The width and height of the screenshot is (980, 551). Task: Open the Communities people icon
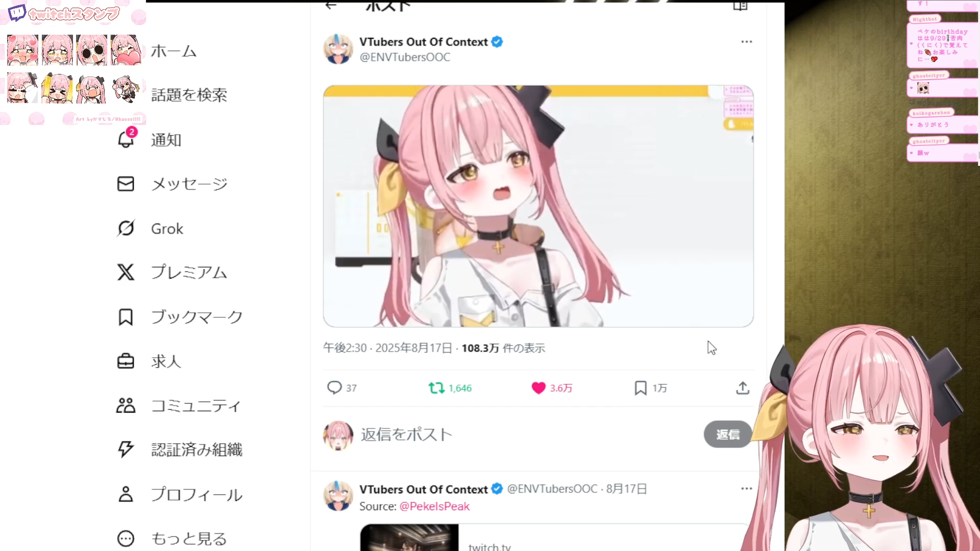tap(126, 406)
